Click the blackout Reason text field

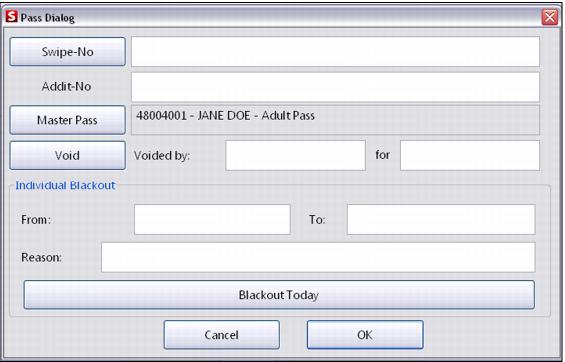coord(318,257)
